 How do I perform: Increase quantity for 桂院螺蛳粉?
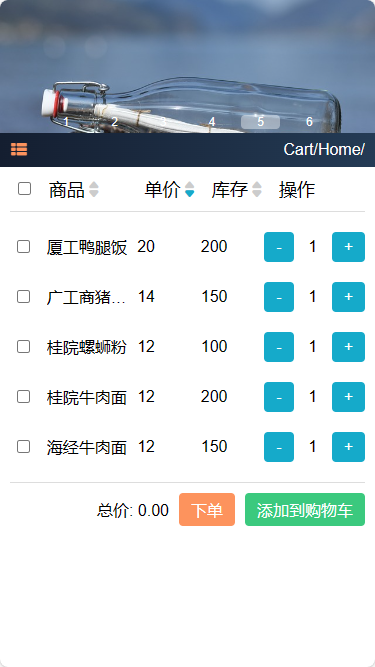click(x=348, y=347)
